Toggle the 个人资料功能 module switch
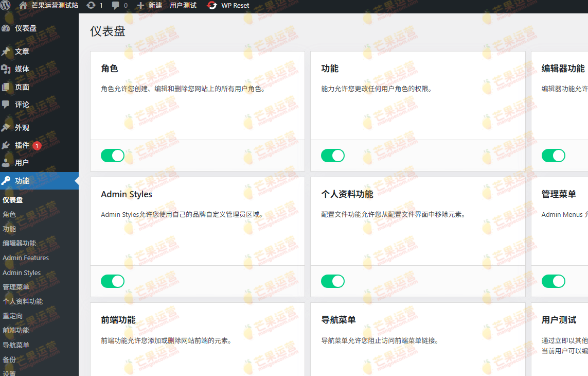 point(333,281)
